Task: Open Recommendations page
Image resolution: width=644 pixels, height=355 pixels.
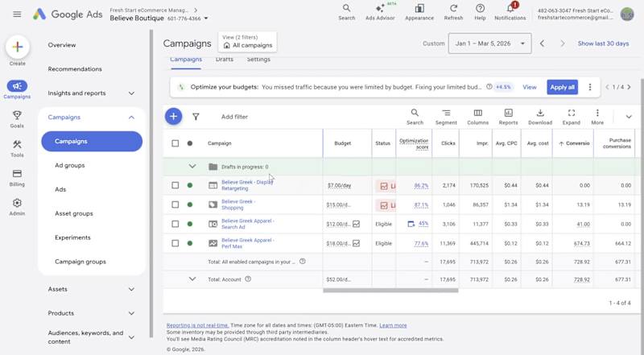Action: click(75, 69)
